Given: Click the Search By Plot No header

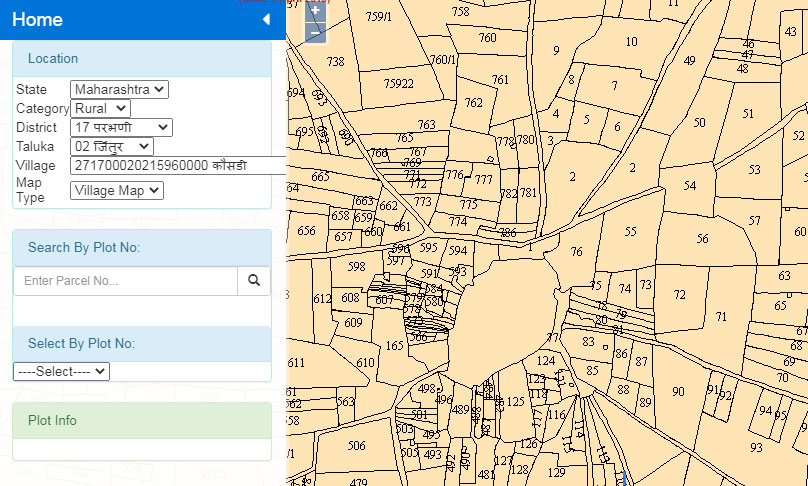Looking at the screenshot, I should click(x=141, y=247).
